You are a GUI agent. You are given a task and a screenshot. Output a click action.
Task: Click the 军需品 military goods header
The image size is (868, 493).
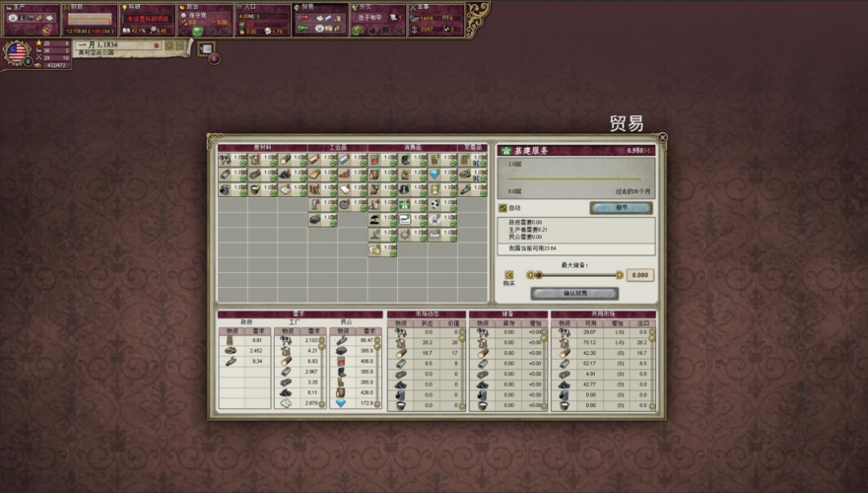click(472, 147)
